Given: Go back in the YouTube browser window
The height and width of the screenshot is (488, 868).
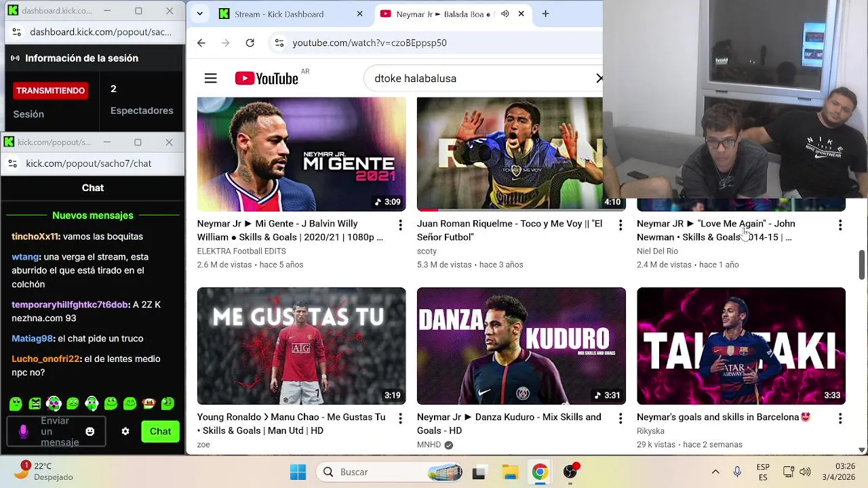Looking at the screenshot, I should tap(201, 43).
